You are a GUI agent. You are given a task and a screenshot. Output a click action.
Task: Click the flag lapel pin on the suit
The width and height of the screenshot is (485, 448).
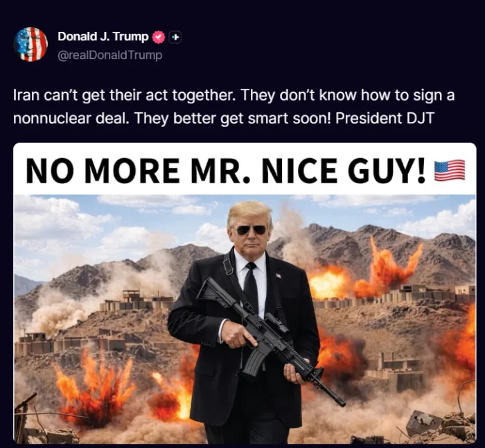[279, 275]
